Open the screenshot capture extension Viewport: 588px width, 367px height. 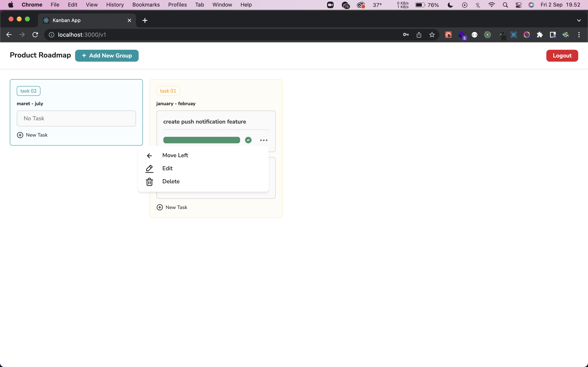point(513,35)
